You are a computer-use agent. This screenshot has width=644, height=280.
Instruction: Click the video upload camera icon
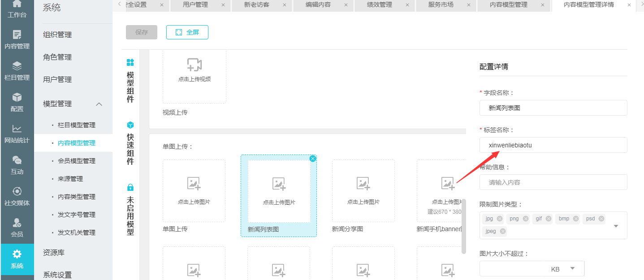[x=194, y=65]
